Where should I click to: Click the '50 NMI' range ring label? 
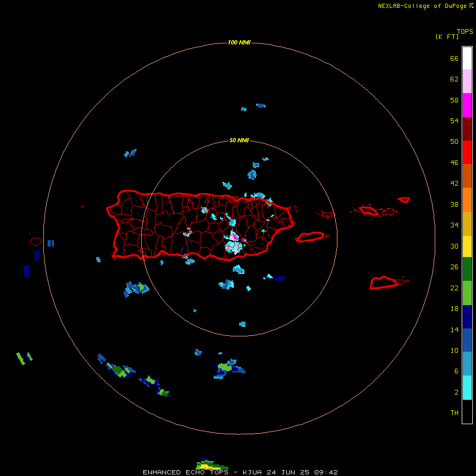(239, 140)
